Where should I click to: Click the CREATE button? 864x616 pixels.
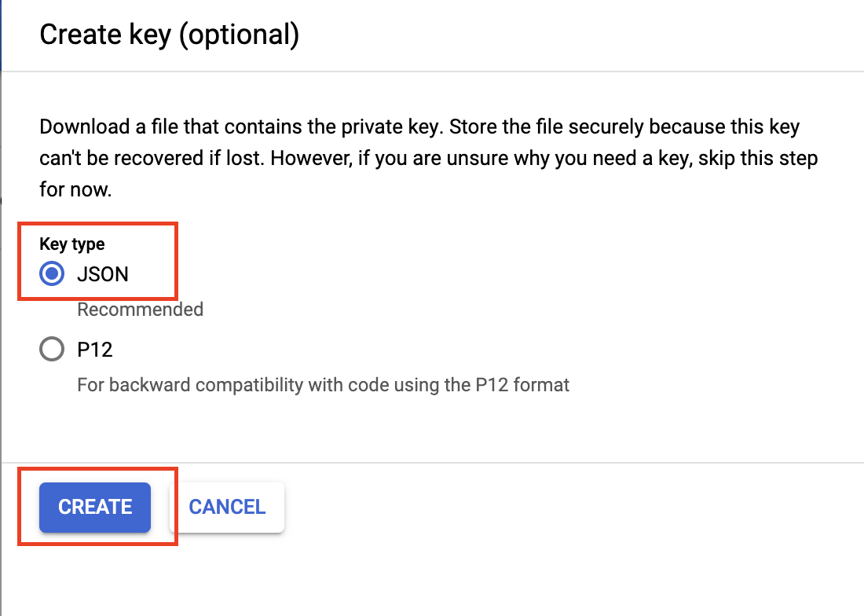[x=95, y=507]
